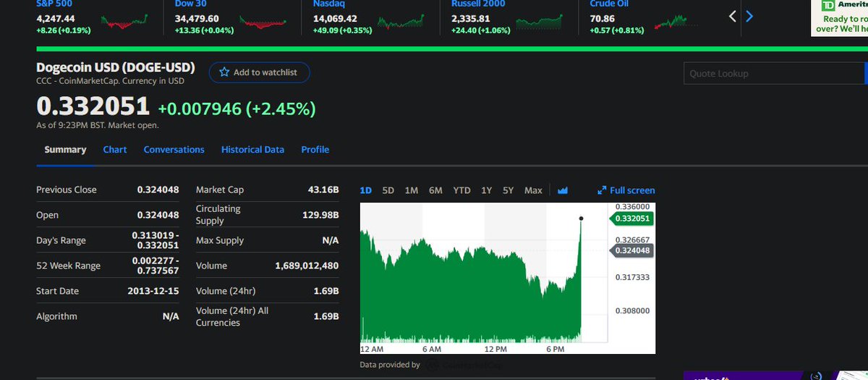
Task: Open the chart type indicator icon
Action: pos(563,190)
